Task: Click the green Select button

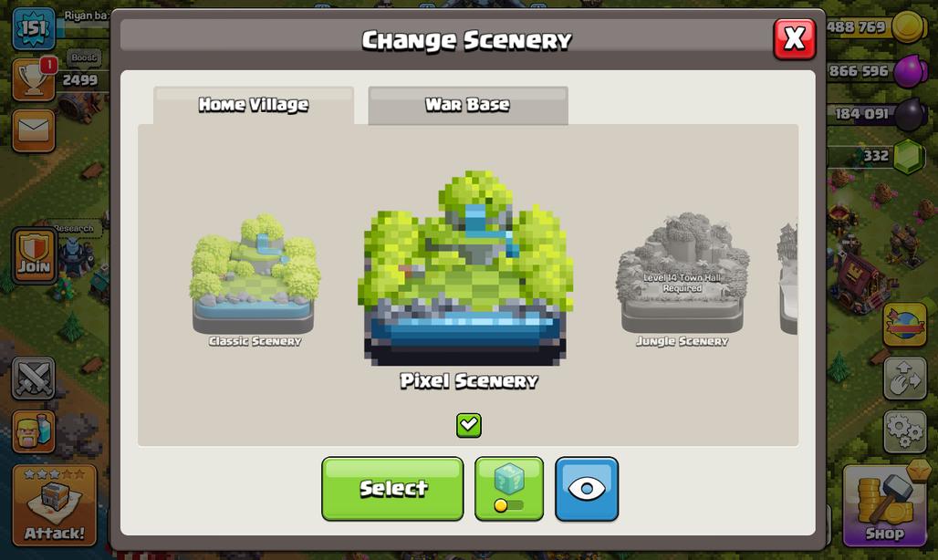Action: pyautogui.click(x=392, y=489)
